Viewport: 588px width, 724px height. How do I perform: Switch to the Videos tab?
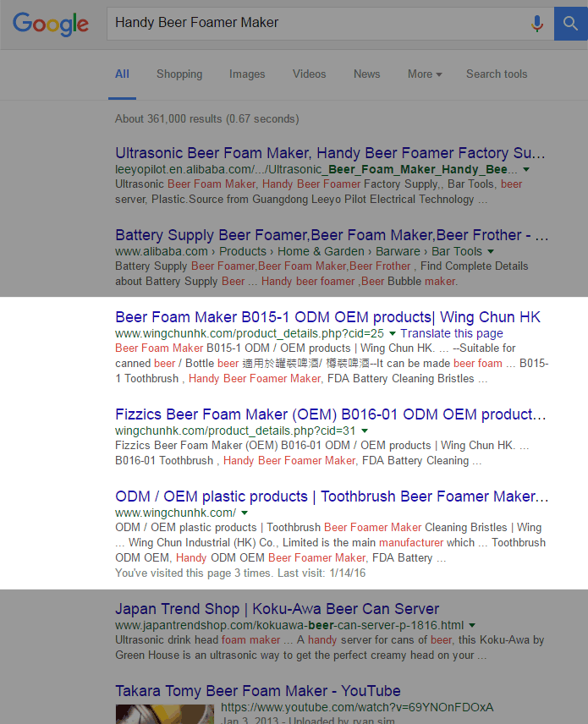(x=309, y=74)
